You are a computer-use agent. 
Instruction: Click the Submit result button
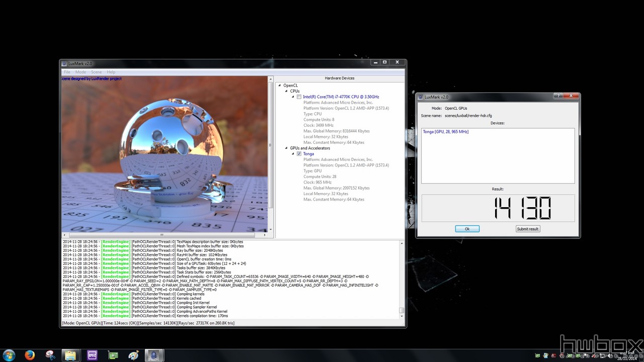[527, 229]
